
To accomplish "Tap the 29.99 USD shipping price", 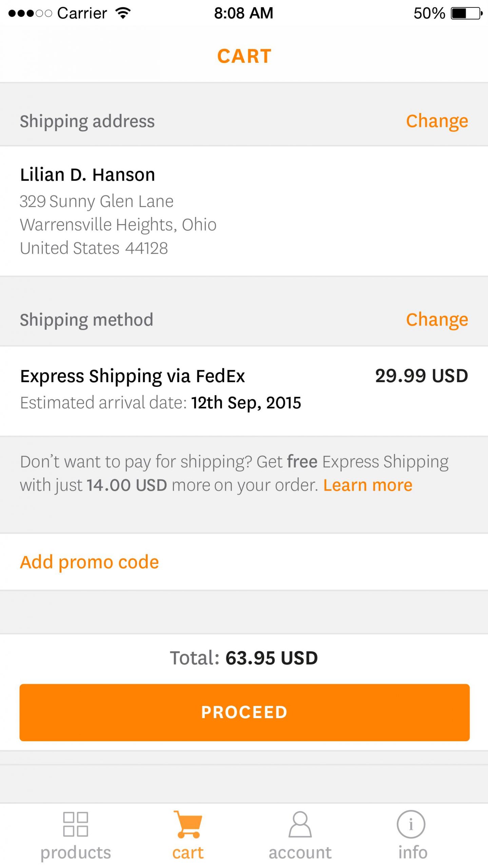I will point(421,376).
